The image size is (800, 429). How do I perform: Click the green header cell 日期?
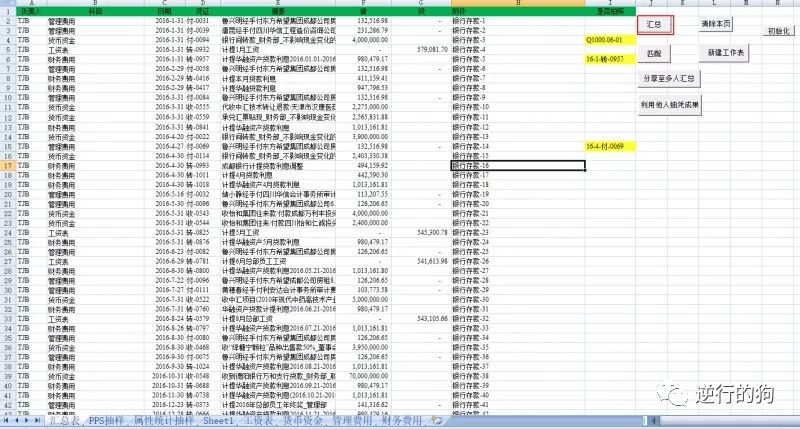click(x=164, y=11)
